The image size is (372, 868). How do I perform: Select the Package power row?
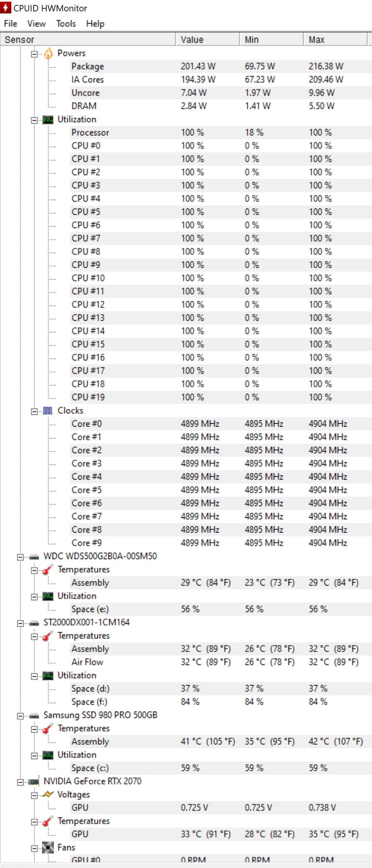pyautogui.click(x=186, y=66)
